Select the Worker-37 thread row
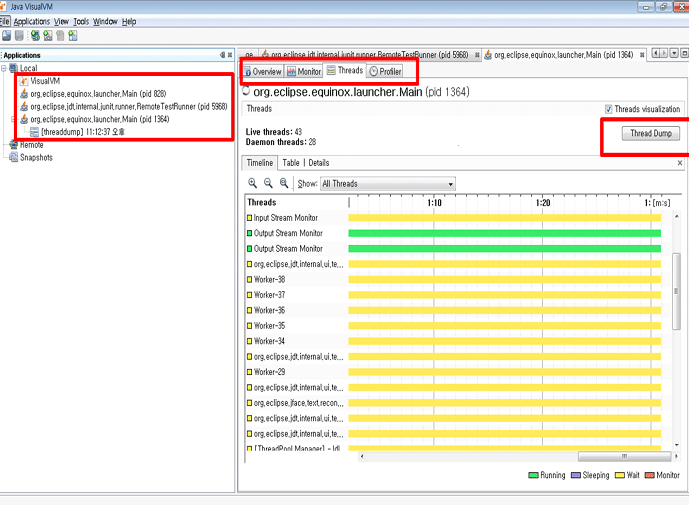Screen dimensions: 689x520 click(x=453, y=295)
